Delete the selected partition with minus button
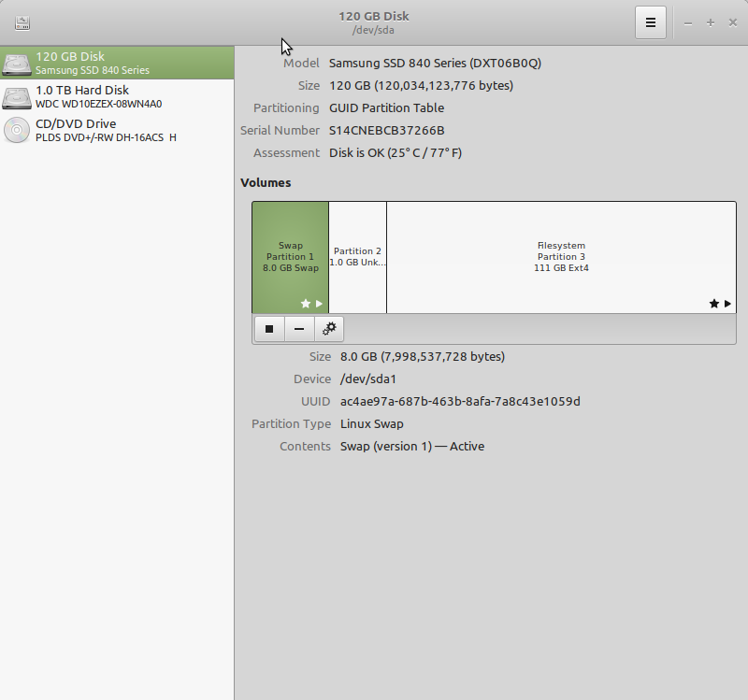This screenshot has width=748, height=700. 299,329
